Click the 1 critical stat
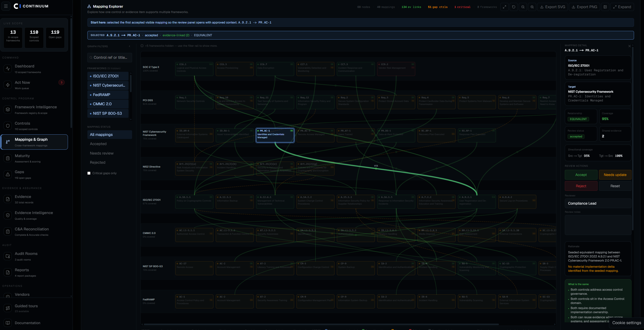This screenshot has height=330, width=644. (x=462, y=7)
